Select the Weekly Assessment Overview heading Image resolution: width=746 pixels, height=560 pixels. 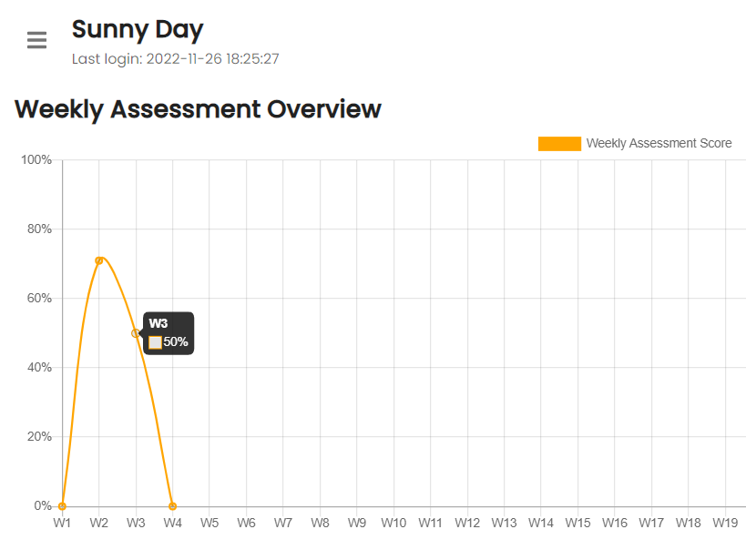tap(198, 109)
